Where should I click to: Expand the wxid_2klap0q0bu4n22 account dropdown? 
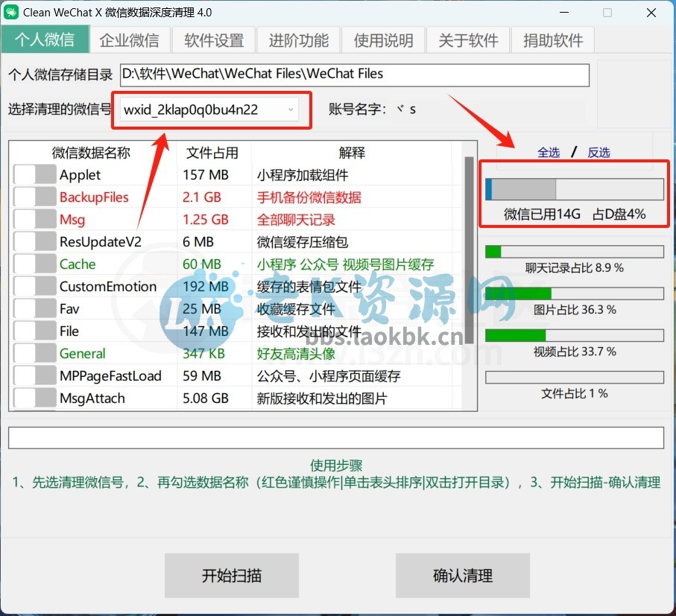click(209, 109)
